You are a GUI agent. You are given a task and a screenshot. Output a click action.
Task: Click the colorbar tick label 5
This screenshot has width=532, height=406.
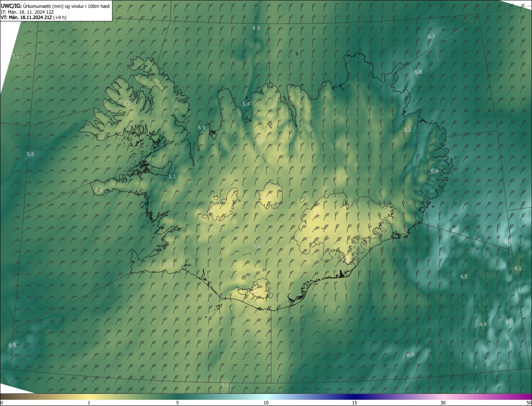177,403
